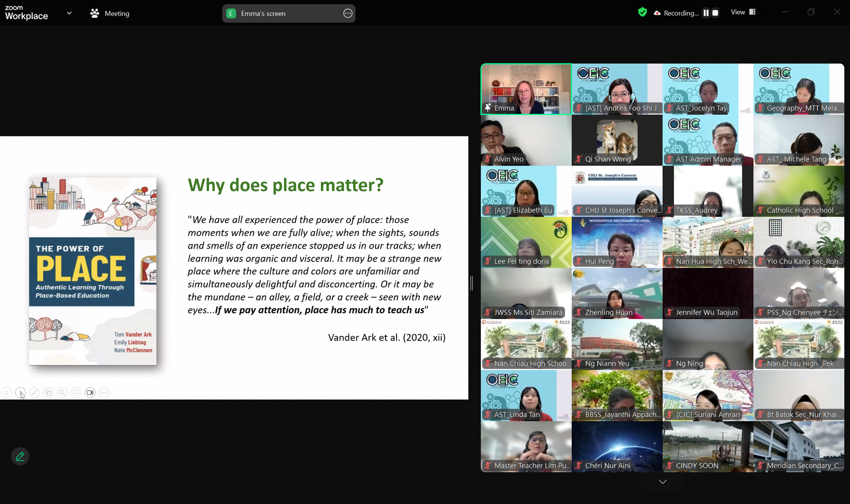This screenshot has height=504, width=850.
Task: Select Ng Ning's video tile
Action: 708,344
